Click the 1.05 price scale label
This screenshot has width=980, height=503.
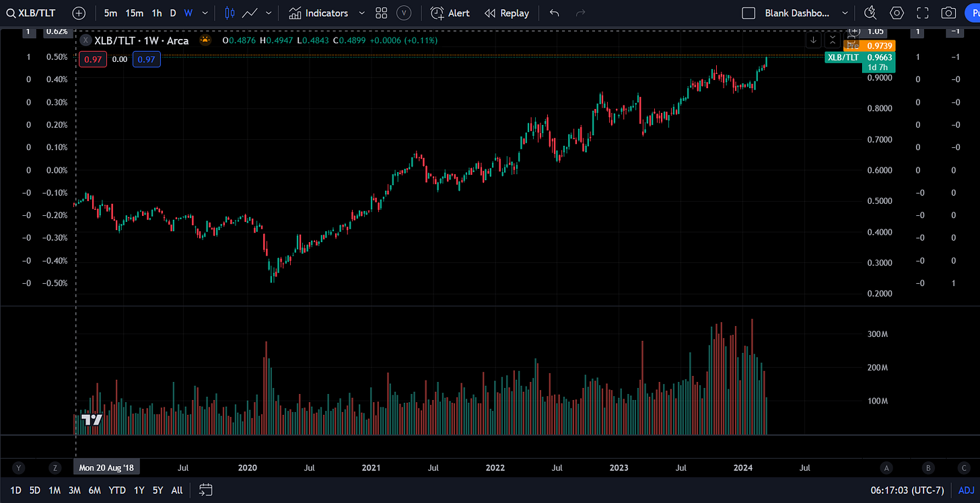(x=876, y=31)
